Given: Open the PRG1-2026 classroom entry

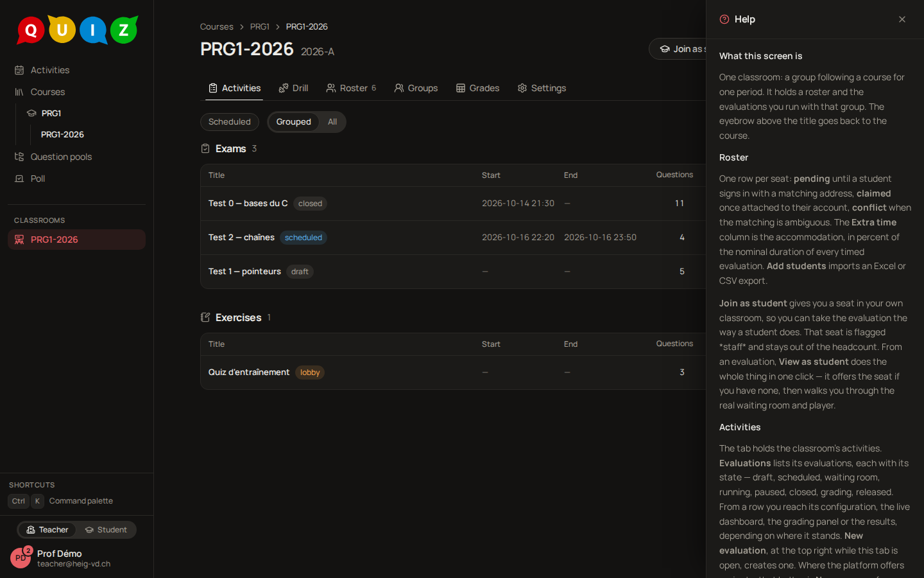Looking at the screenshot, I should (x=76, y=240).
